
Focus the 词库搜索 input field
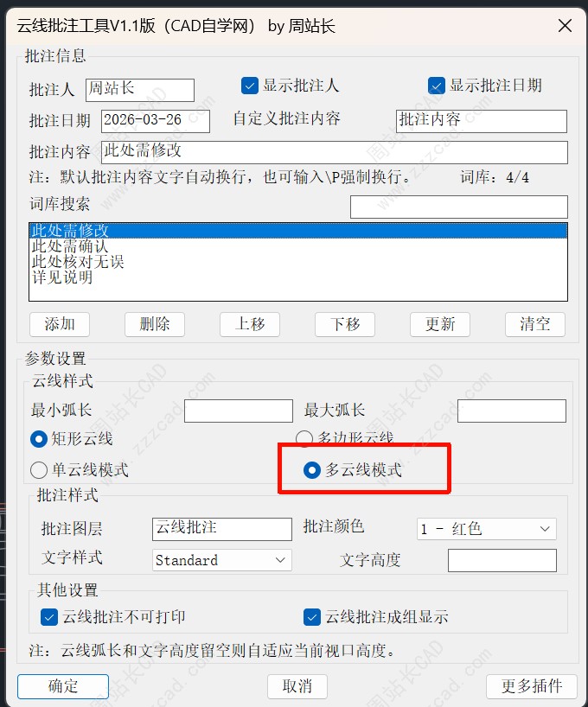pos(459,207)
